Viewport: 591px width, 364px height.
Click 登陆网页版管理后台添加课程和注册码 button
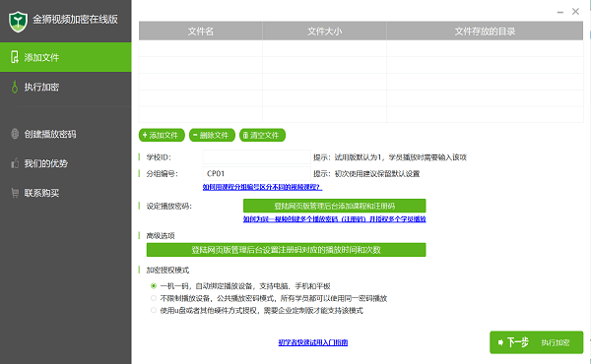click(x=334, y=206)
